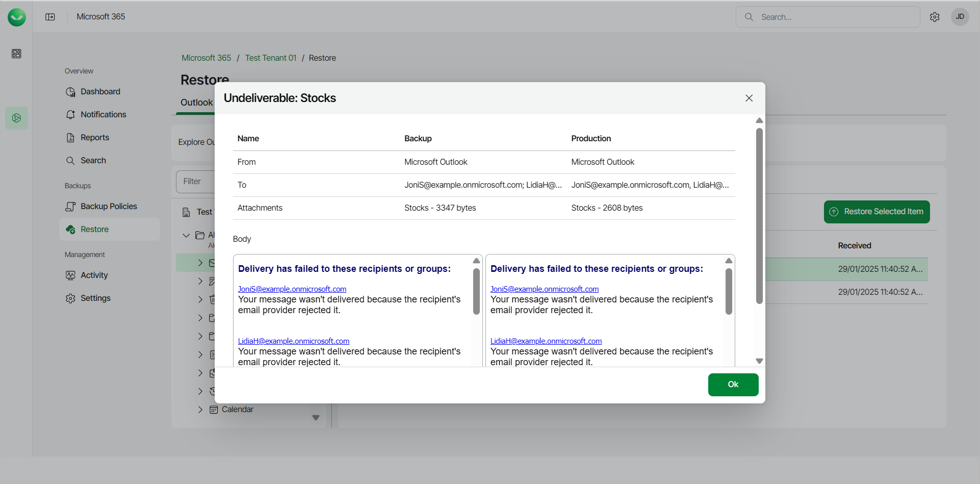Click the Activity monitor icon
This screenshot has height=484, width=980.
[70, 275]
